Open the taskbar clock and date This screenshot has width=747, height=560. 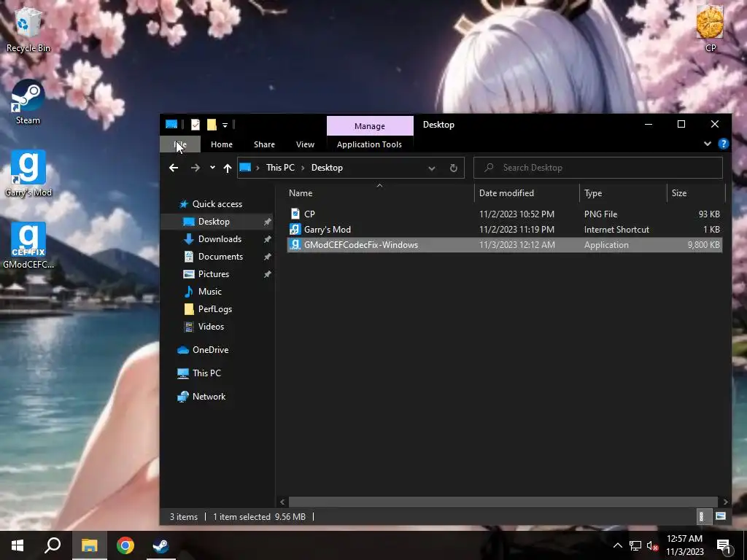click(684, 545)
